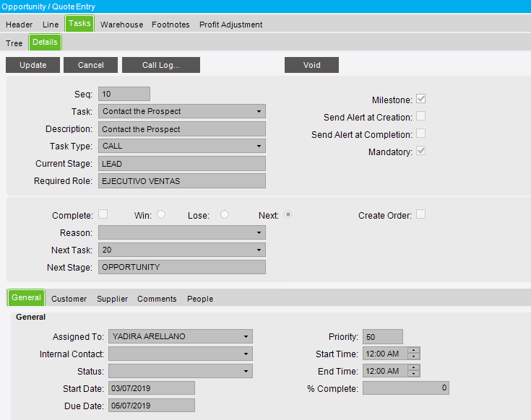Image resolution: width=531 pixels, height=420 pixels.
Task: Open the Warehouse tab
Action: tap(121, 25)
